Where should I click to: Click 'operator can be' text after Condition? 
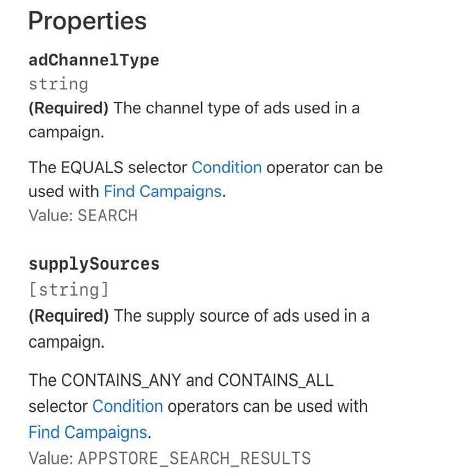[325, 168]
